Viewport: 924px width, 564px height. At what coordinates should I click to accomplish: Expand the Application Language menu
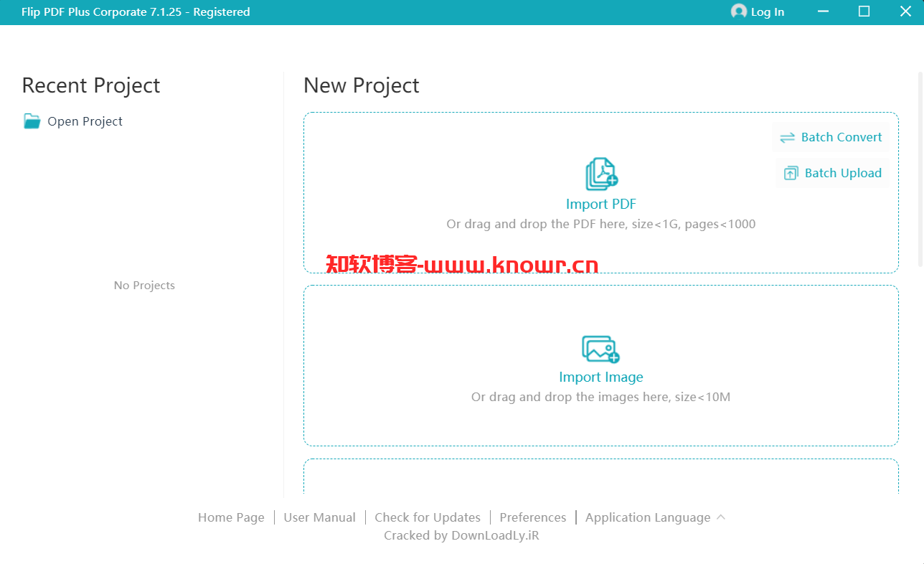click(655, 517)
